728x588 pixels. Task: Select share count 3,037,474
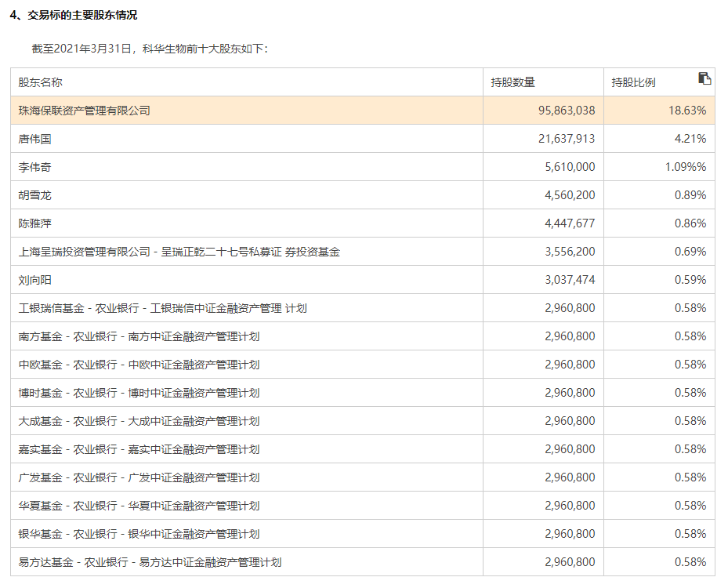[x=570, y=280]
